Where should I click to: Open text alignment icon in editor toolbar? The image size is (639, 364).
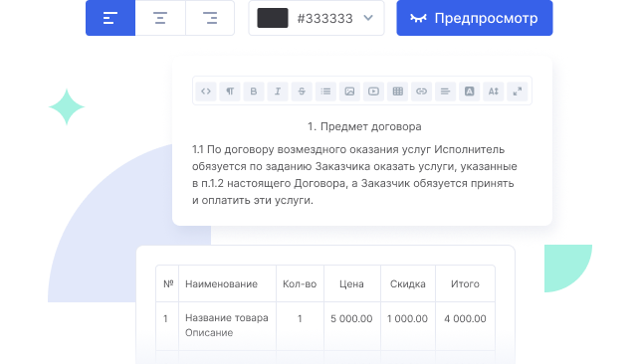click(446, 91)
